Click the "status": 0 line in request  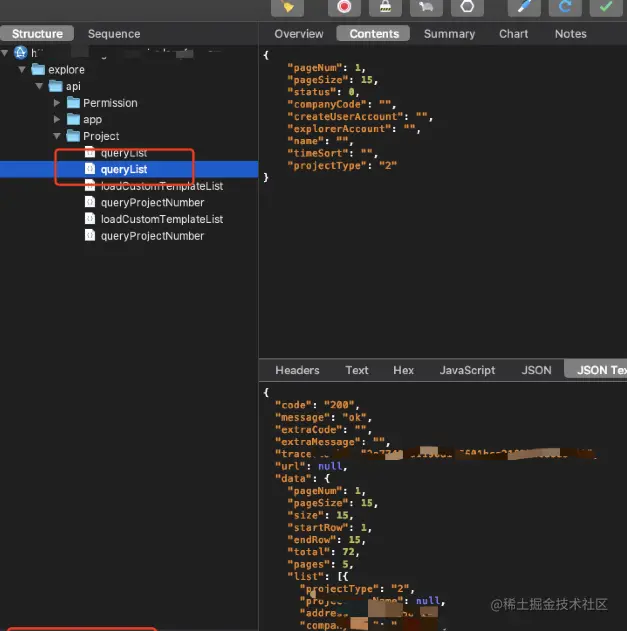click(323, 92)
